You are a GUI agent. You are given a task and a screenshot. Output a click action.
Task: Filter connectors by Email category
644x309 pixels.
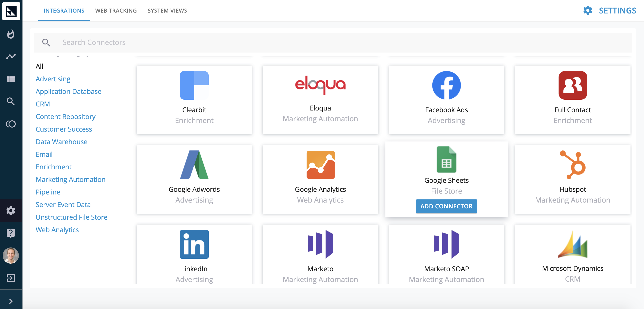coord(44,154)
